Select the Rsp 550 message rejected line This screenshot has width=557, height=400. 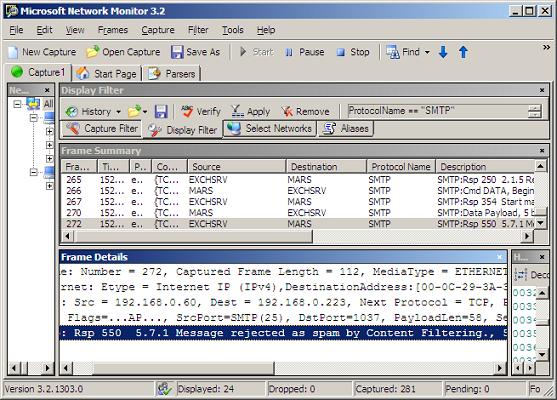[x=283, y=333]
